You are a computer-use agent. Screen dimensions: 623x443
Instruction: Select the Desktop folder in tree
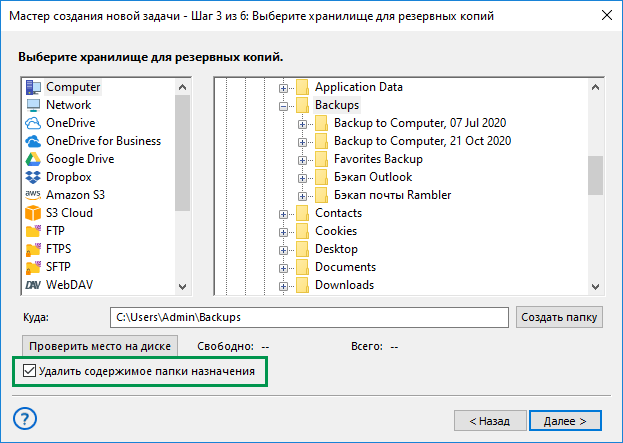pyautogui.click(x=336, y=249)
